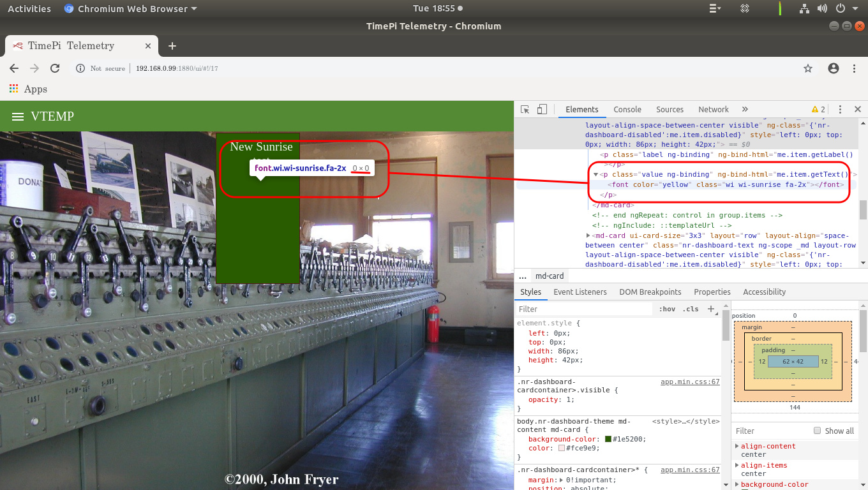Add a new style rule
The image size is (868, 490).
[711, 309]
